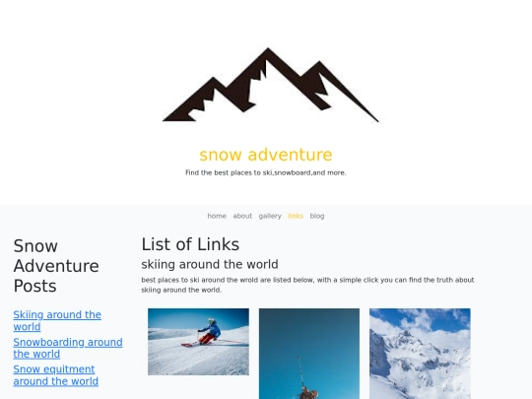This screenshot has height=399, width=532.
Task: Open the teal sky ski pole photo
Action: tap(309, 354)
